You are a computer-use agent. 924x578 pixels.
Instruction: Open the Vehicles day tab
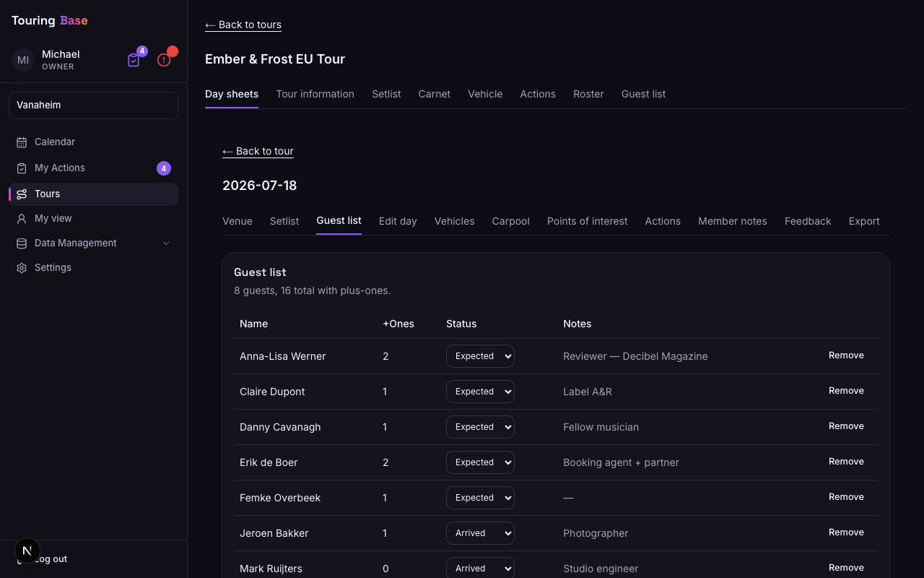pyautogui.click(x=454, y=221)
